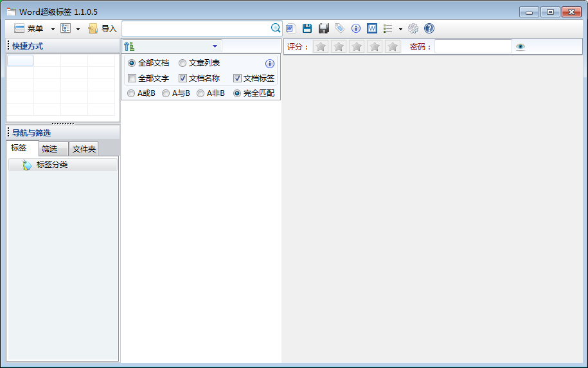588x368 pixels.
Task: Select the first highlighted shortcut grid cell
Action: point(21,60)
